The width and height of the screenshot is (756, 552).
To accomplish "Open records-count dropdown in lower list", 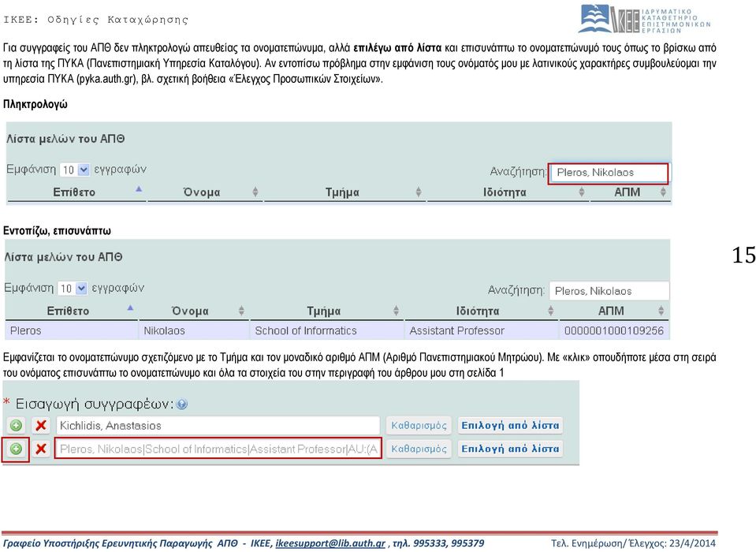I will 73,289.
